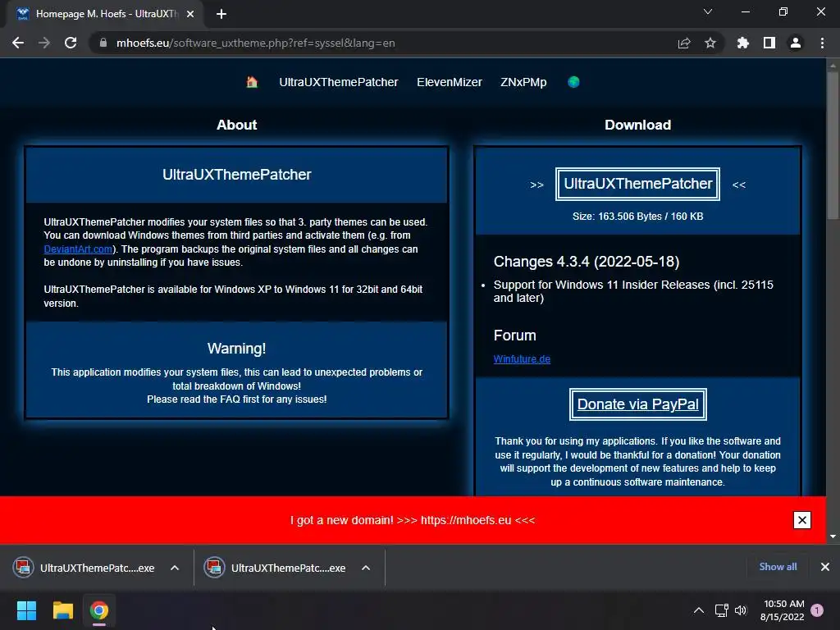Open File Explorer from taskbar
The height and width of the screenshot is (630, 840).
click(62, 610)
